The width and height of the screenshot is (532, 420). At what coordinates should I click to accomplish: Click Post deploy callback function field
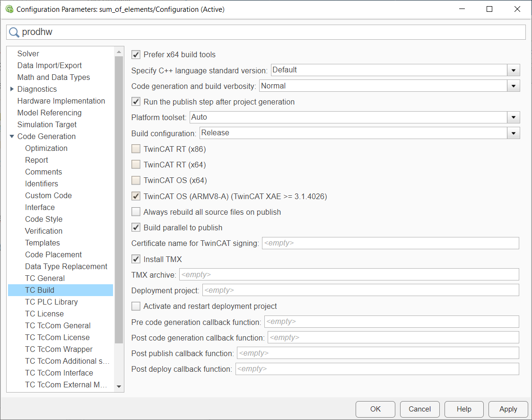pos(377,369)
